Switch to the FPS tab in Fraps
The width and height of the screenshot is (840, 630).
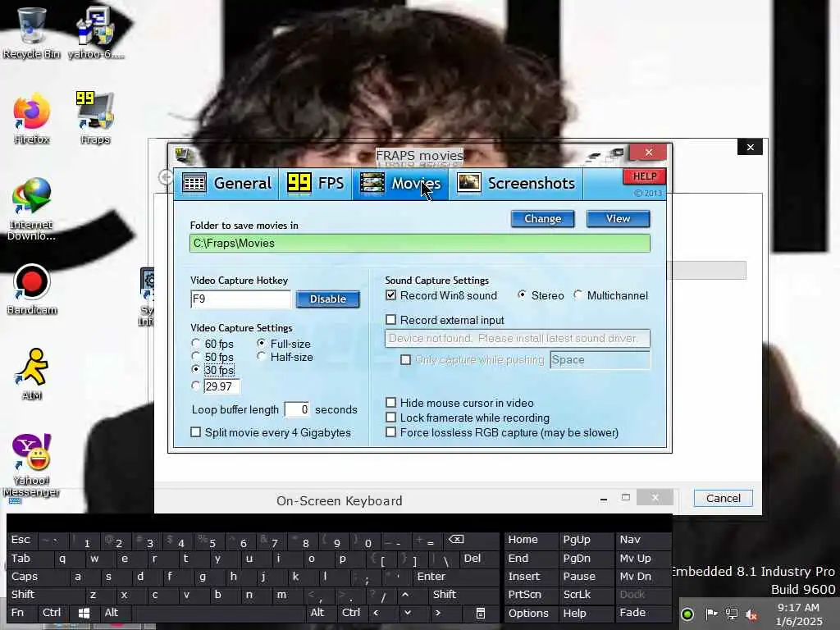click(x=316, y=184)
